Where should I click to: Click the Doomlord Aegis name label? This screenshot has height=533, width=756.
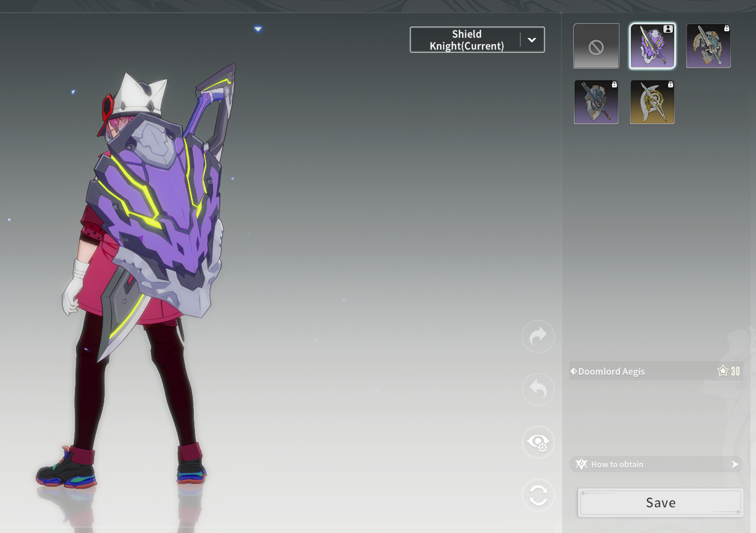click(x=611, y=372)
